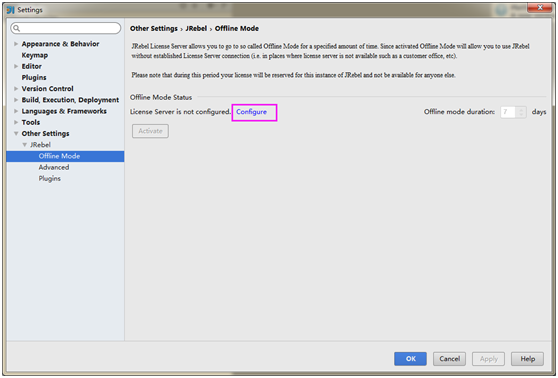
Task: Select Languages & Frameworks category
Action: (x=64, y=111)
